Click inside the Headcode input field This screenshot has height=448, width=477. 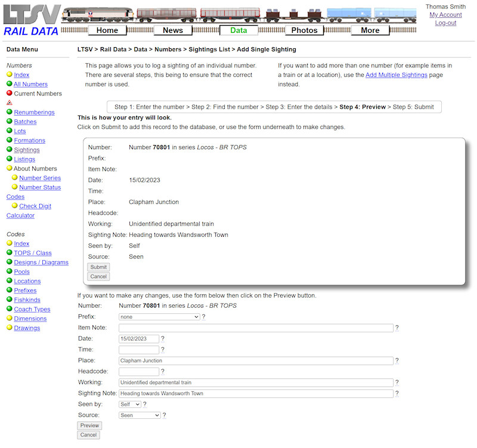point(140,371)
